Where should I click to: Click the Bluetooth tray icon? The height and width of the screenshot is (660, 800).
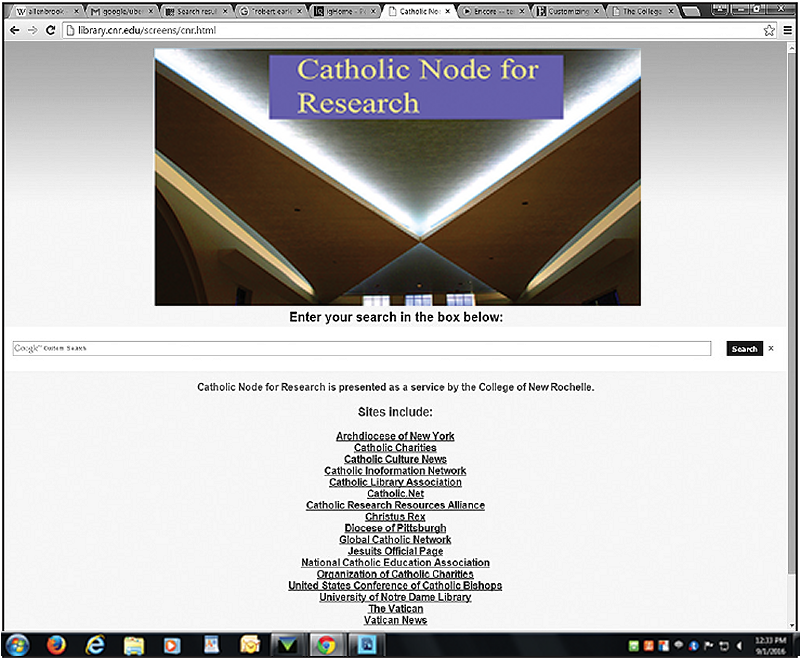point(693,646)
